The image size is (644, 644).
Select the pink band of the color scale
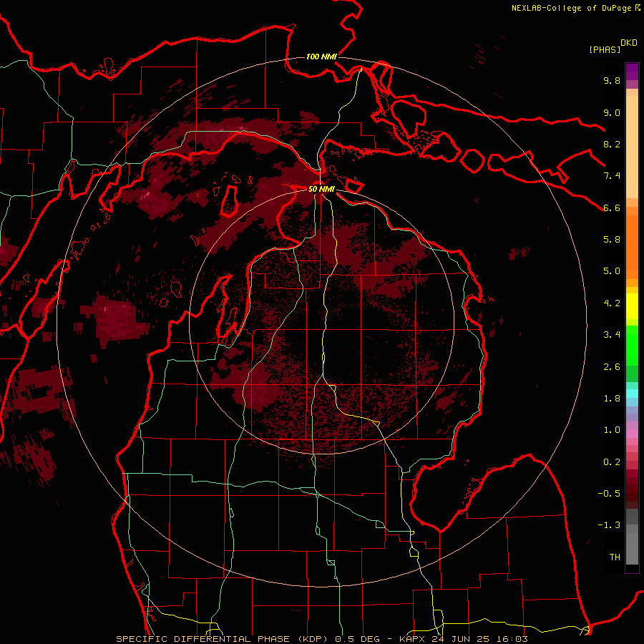point(632,434)
